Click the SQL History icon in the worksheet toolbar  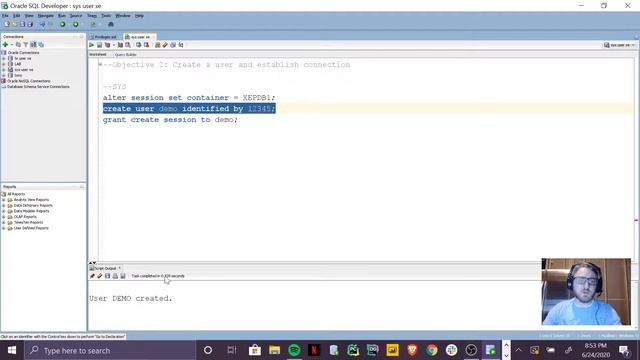tap(173, 45)
